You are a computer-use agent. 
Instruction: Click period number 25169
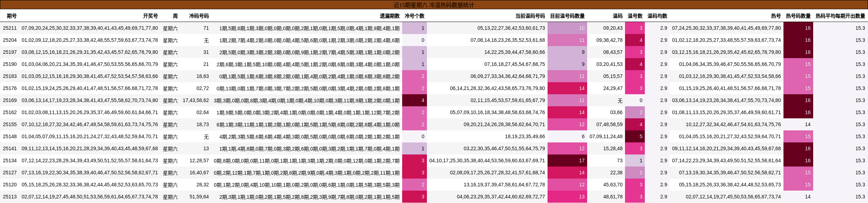[x=10, y=100]
